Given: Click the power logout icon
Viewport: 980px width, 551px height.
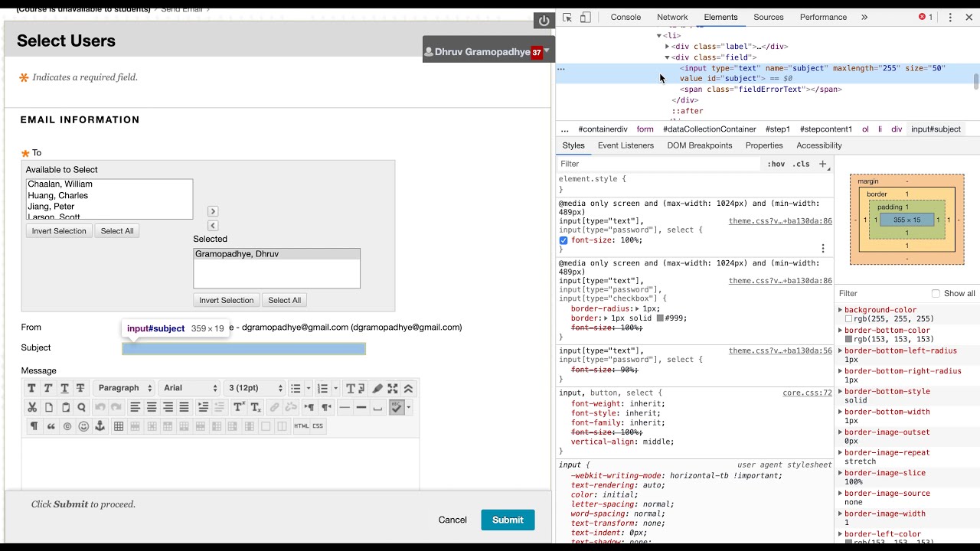Looking at the screenshot, I should click(544, 21).
